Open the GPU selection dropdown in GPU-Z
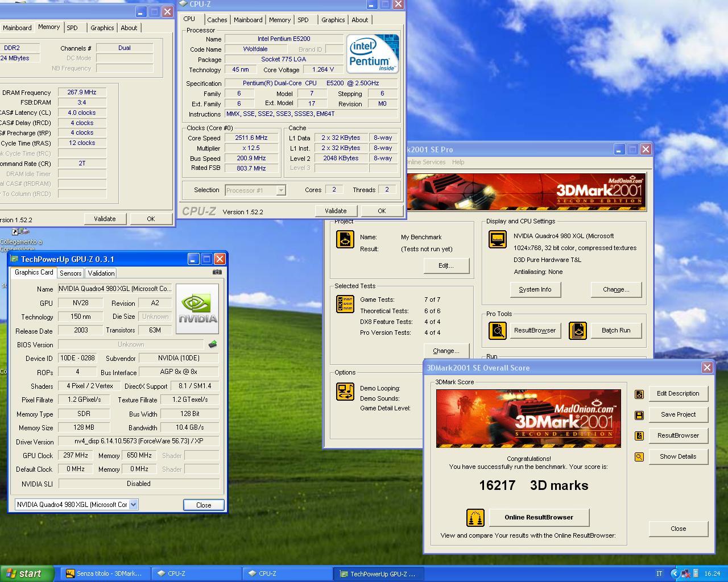 tap(133, 504)
